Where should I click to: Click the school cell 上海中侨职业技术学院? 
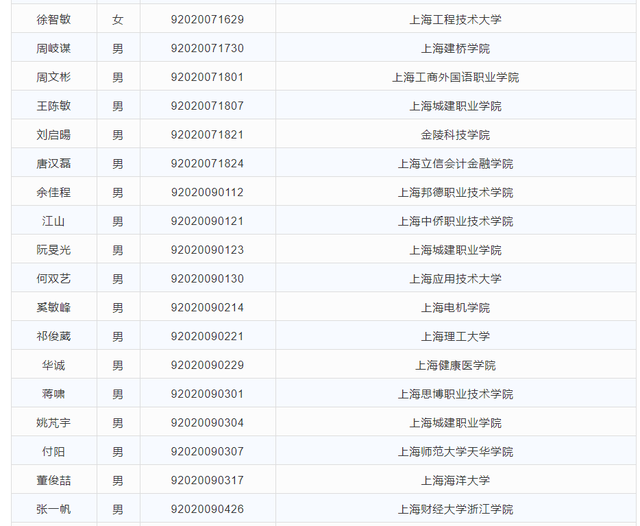pyautogui.click(x=456, y=221)
